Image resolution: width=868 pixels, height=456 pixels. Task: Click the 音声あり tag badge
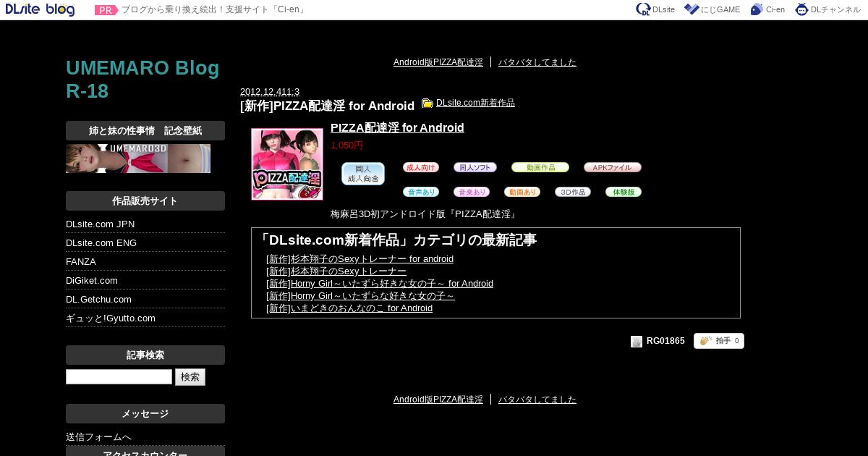pyautogui.click(x=421, y=192)
